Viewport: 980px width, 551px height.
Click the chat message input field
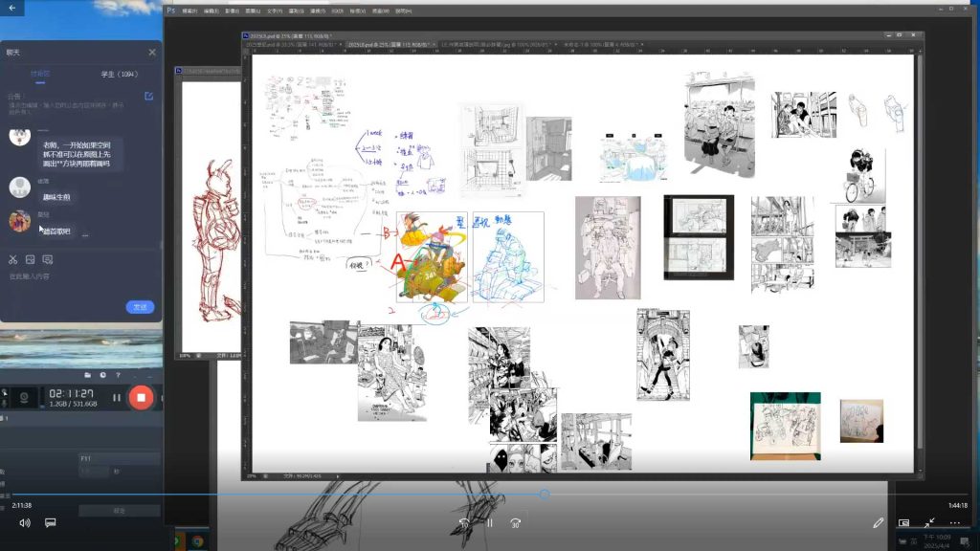(77, 277)
